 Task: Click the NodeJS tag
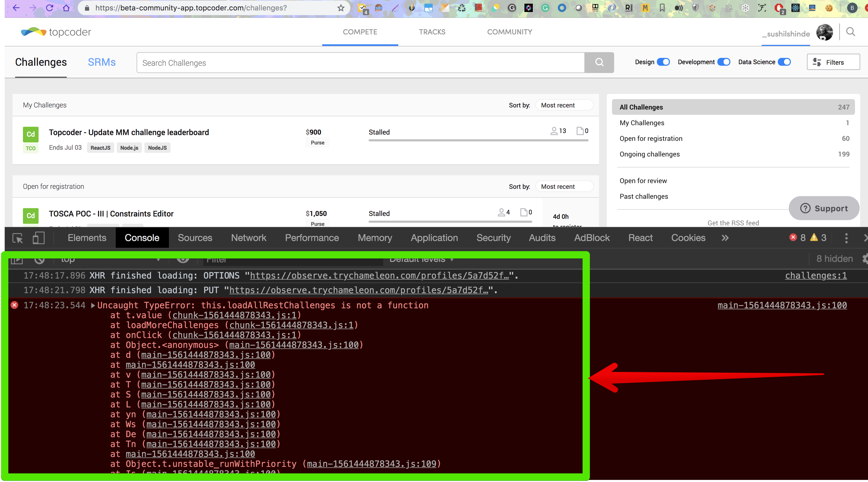pos(157,148)
